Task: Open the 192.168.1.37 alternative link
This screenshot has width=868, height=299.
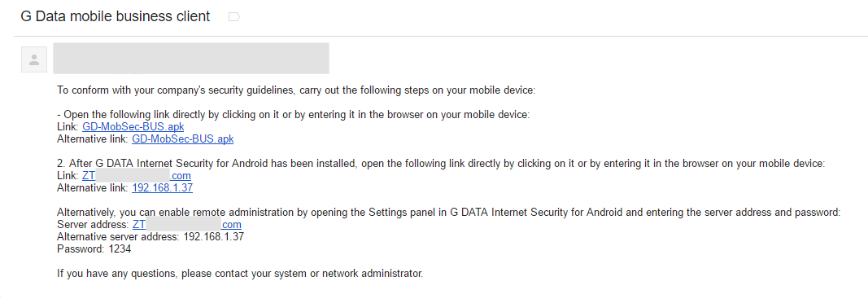Action: pyautogui.click(x=162, y=188)
